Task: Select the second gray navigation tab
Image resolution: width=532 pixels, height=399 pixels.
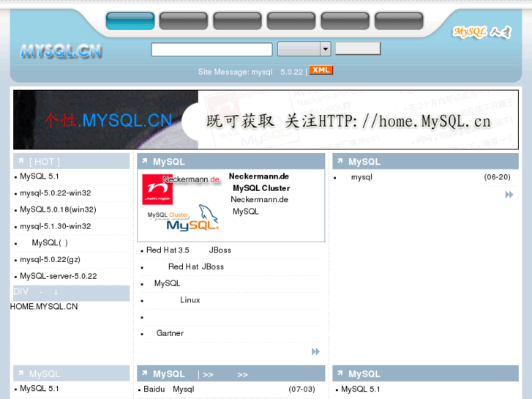Action: click(184, 20)
